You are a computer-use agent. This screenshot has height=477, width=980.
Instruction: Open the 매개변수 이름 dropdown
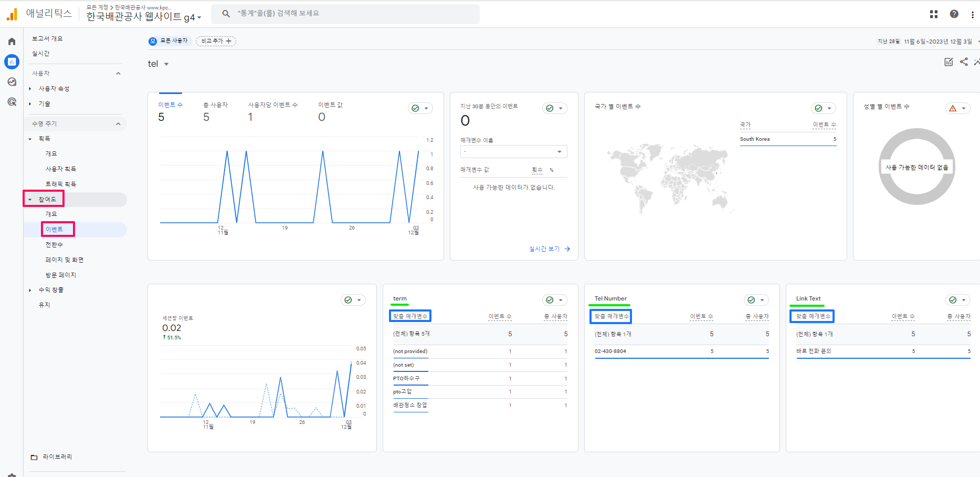click(514, 151)
